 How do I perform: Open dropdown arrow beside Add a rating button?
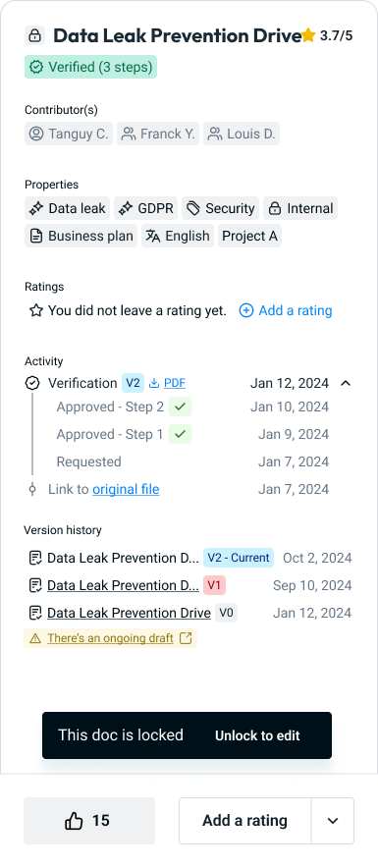(x=333, y=821)
